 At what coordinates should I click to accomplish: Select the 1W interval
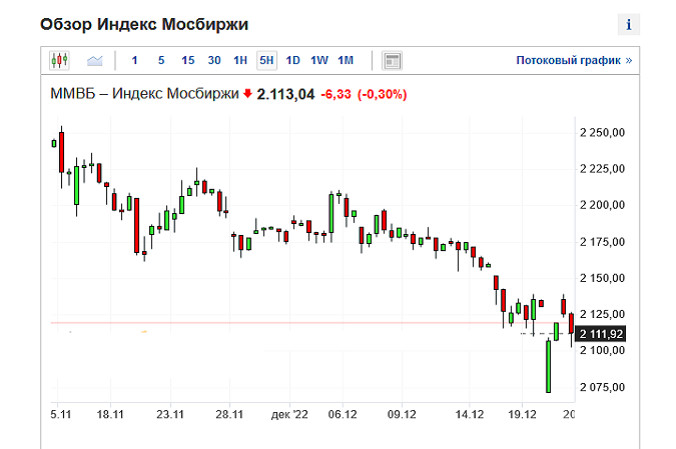tap(319, 60)
